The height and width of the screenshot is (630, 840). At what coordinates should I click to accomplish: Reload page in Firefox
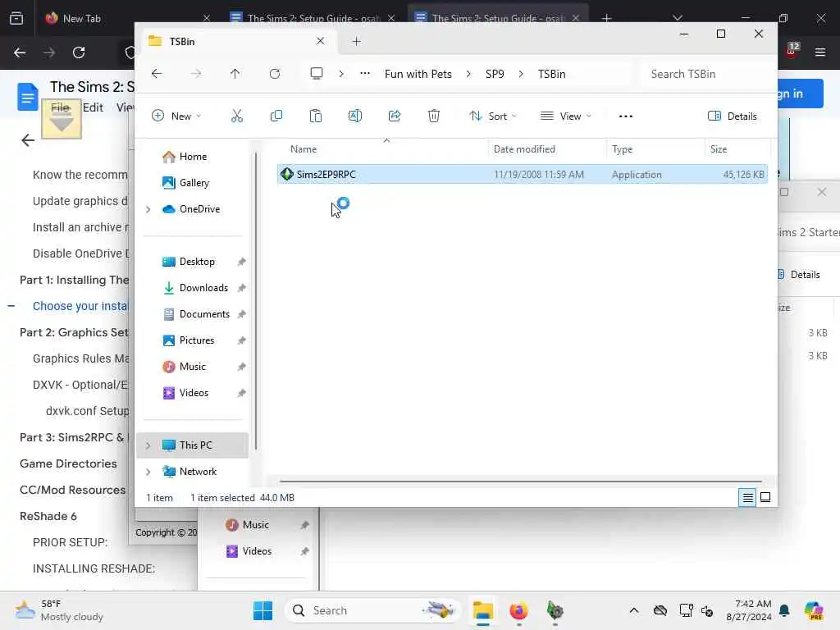[x=79, y=52]
